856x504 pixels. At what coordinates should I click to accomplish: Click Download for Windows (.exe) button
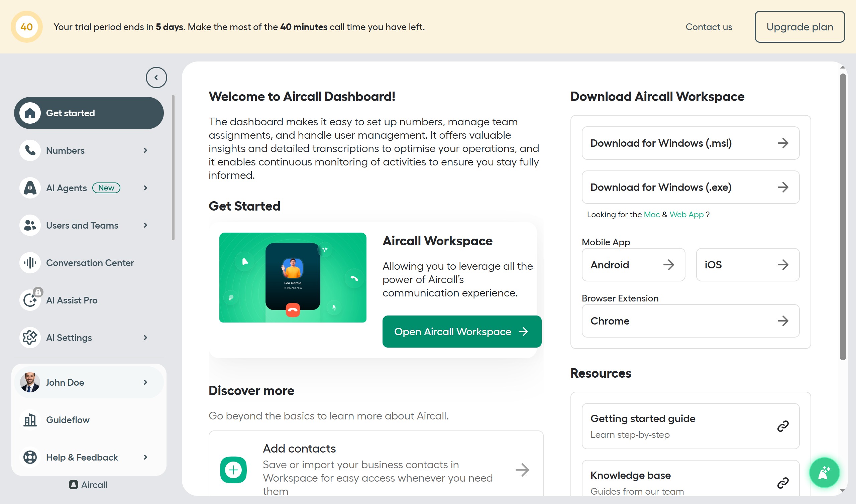(x=690, y=187)
